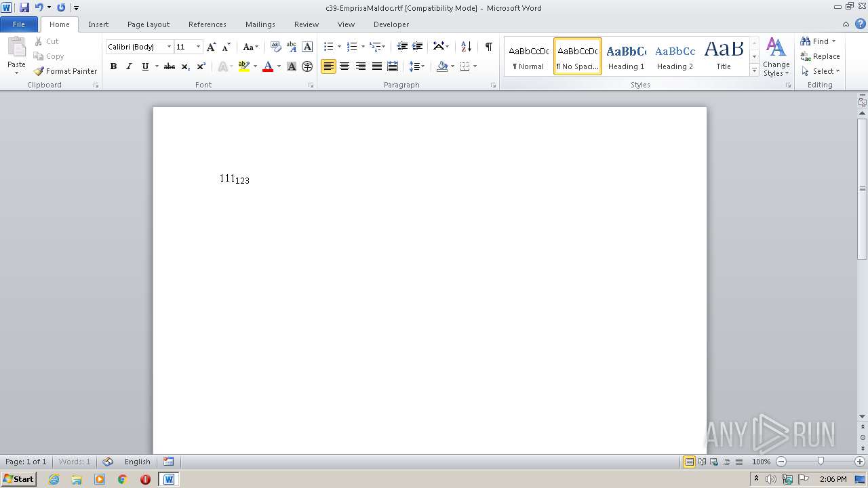Toggle Center alignment
Image resolution: width=868 pixels, height=488 pixels.
(x=344, y=66)
